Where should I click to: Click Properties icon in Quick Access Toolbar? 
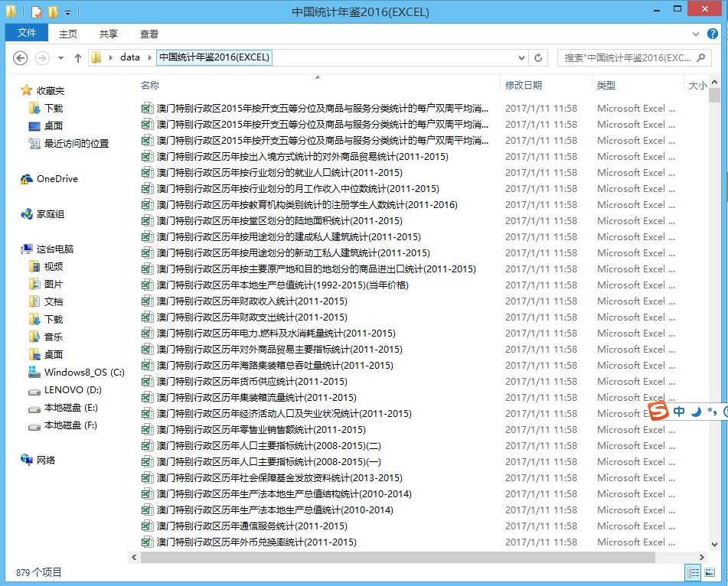tap(37, 11)
